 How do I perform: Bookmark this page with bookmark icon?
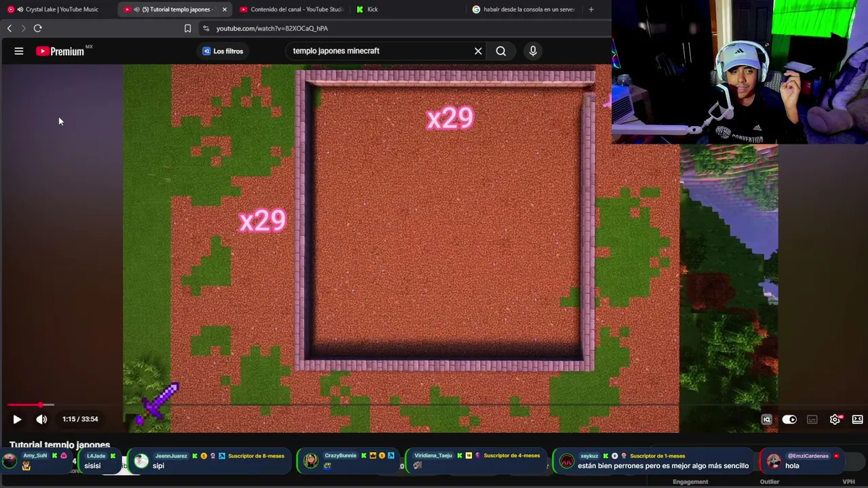188,28
